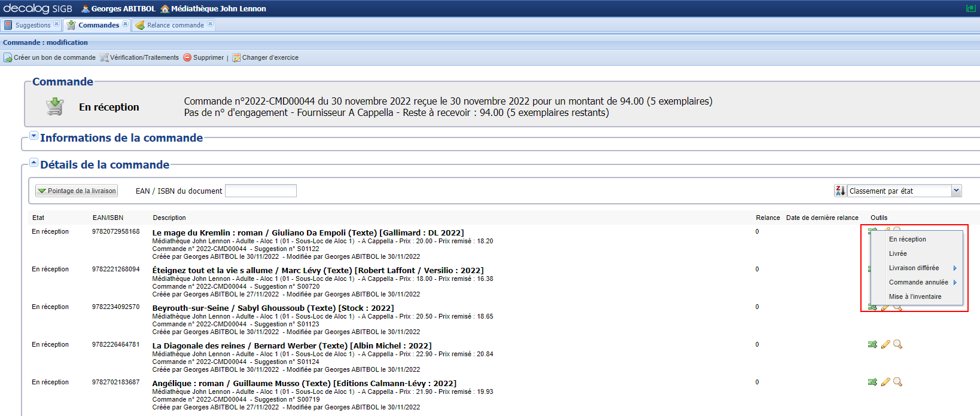The width and height of the screenshot is (980, 416).
Task: Click the 'Outils' column header
Action: click(x=879, y=218)
